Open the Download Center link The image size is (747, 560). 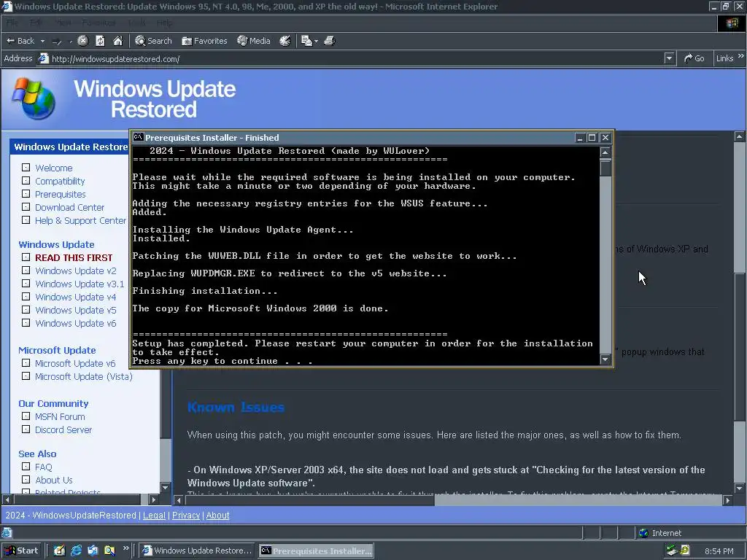pos(69,208)
